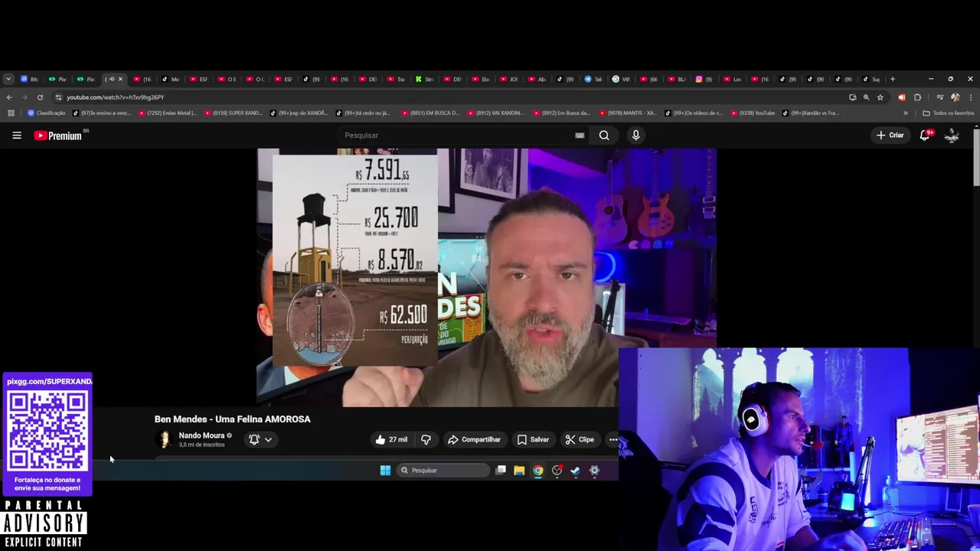The height and width of the screenshot is (551, 980).
Task: Open the Chrome extensions puzzle icon
Action: click(917, 97)
